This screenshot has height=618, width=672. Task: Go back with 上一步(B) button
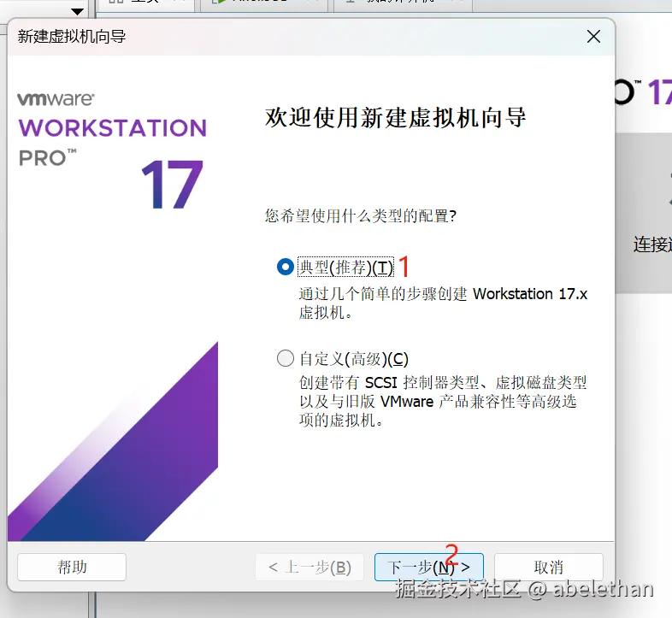tap(309, 567)
